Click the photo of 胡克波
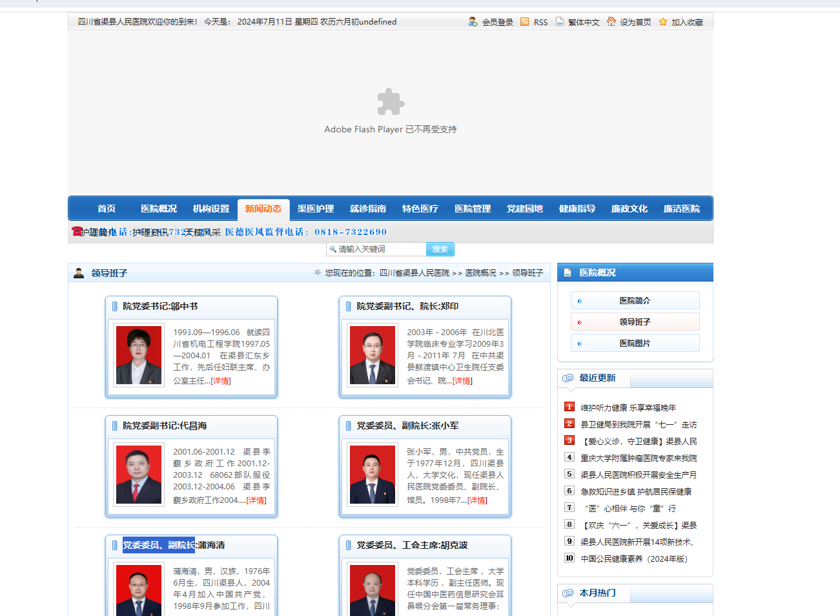The width and height of the screenshot is (840, 616). [x=373, y=590]
